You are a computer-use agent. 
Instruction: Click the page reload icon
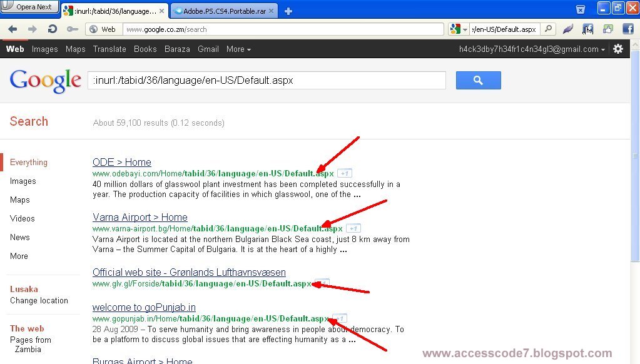click(x=53, y=29)
